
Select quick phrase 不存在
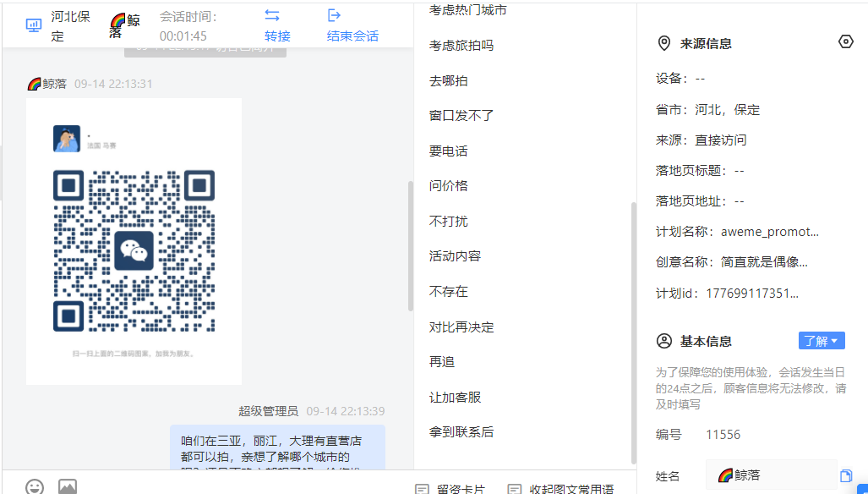click(x=449, y=291)
